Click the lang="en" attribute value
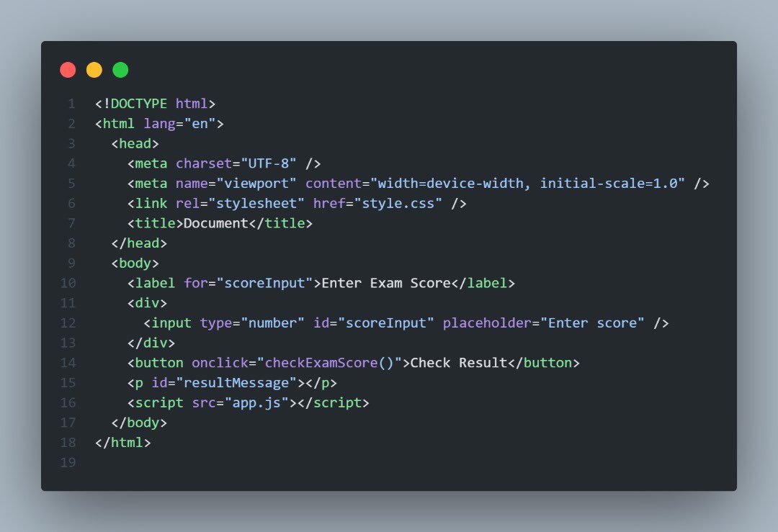Screen dimensions: 778x532 tap(200, 123)
